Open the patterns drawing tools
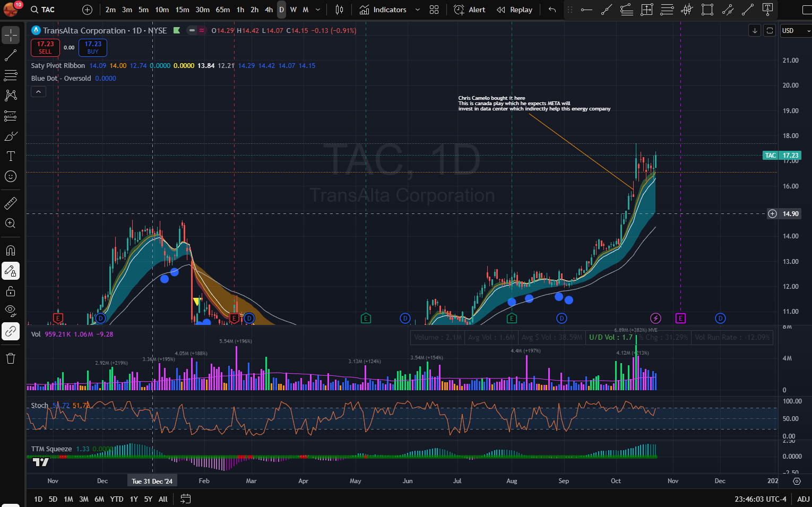Screen dimensions: 812x507 click(x=11, y=96)
